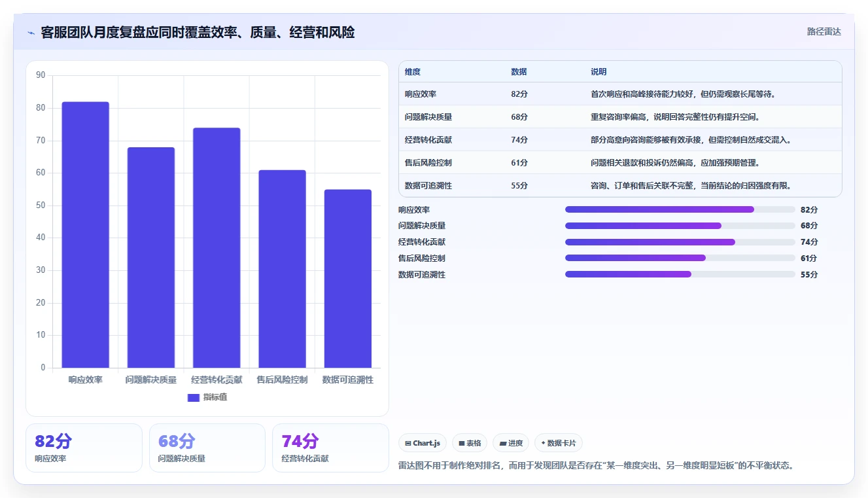
Task: Click the 82分 响应效率 data card
Action: tap(84, 448)
